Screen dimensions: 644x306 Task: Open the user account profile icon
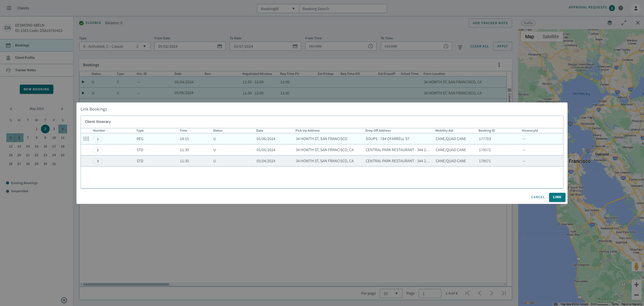(x=635, y=8)
